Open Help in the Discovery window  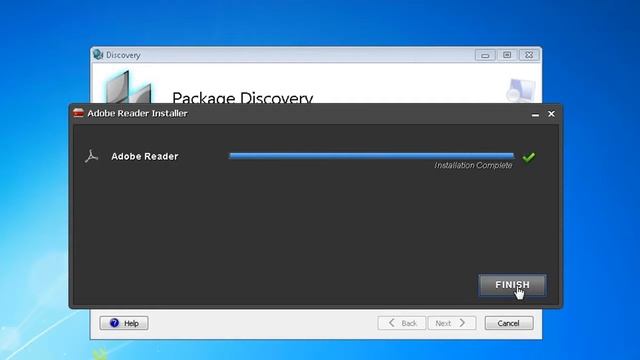124,323
